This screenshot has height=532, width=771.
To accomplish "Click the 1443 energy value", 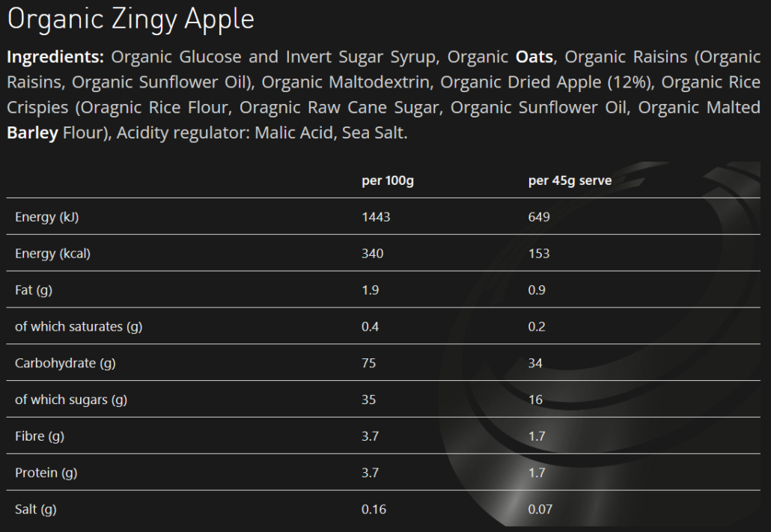I will [x=376, y=217].
